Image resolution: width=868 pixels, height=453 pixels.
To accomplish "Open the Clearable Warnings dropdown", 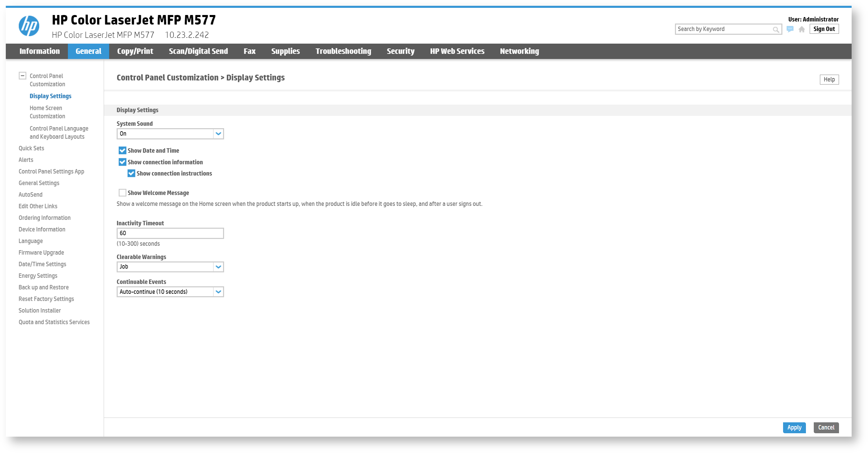I will pyautogui.click(x=170, y=267).
